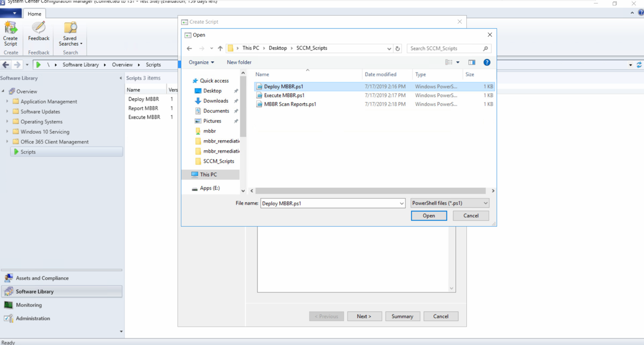Screen dimensions: 644x345
Task: Select Software Updates folder in tree
Action: pyautogui.click(x=36, y=112)
